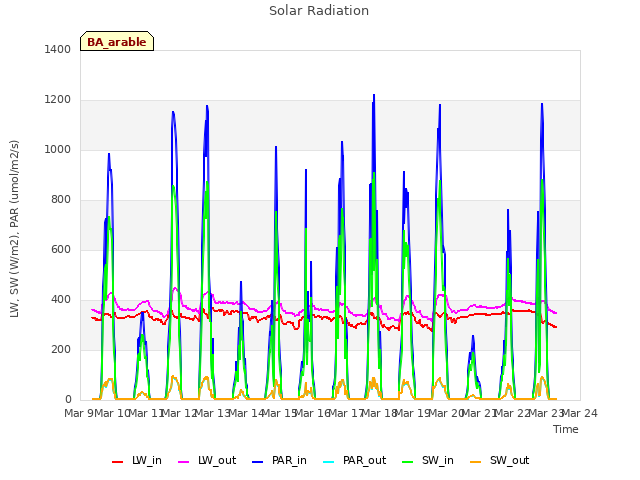Click the orange SW_out legend swatch
Image resolution: width=640 pixels, height=480 pixels.
pyautogui.click(x=475, y=462)
